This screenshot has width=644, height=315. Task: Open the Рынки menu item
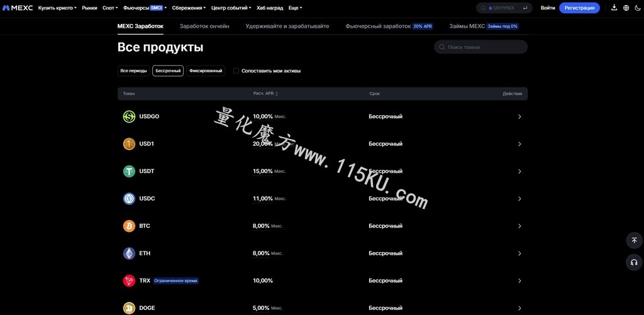(89, 8)
